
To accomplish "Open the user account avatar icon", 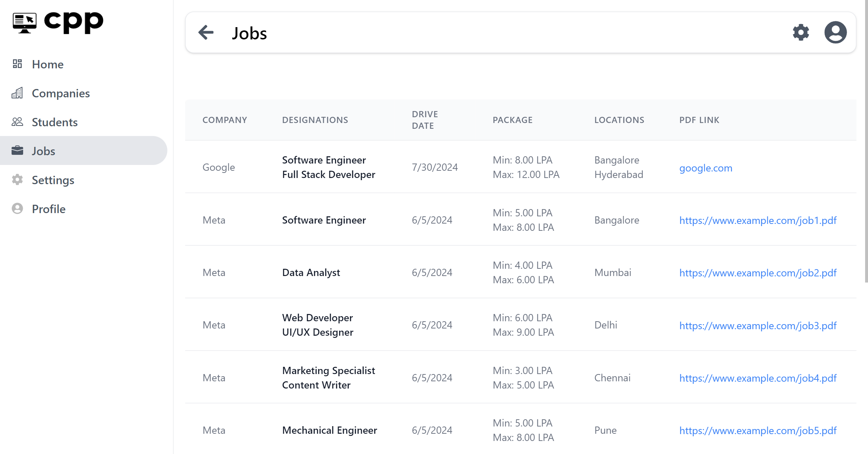I will tap(835, 33).
